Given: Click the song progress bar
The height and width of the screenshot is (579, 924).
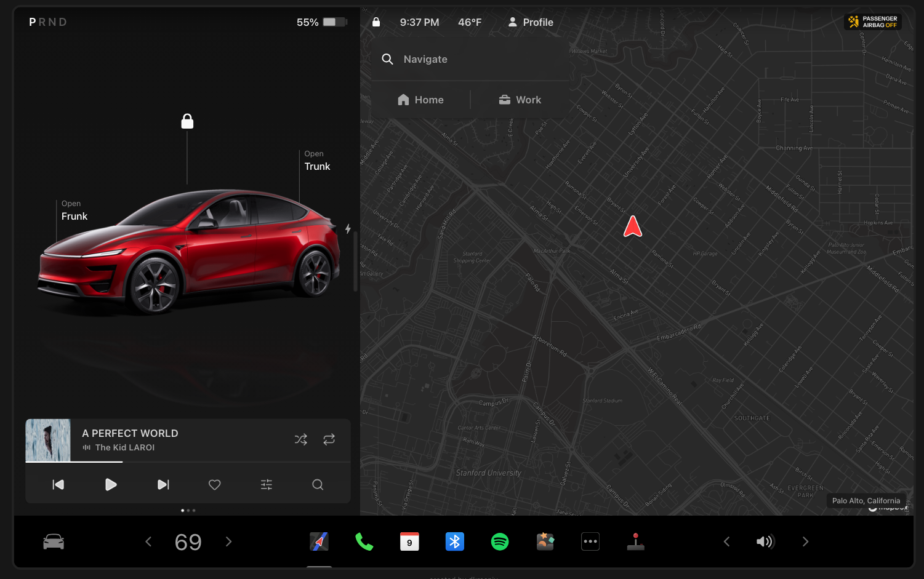Looking at the screenshot, I should pyautogui.click(x=188, y=461).
